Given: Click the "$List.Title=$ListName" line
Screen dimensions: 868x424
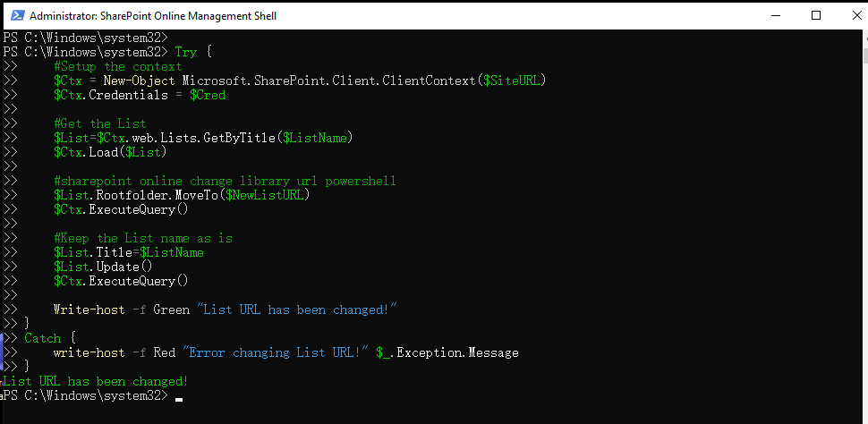Looking at the screenshot, I should (x=129, y=252).
